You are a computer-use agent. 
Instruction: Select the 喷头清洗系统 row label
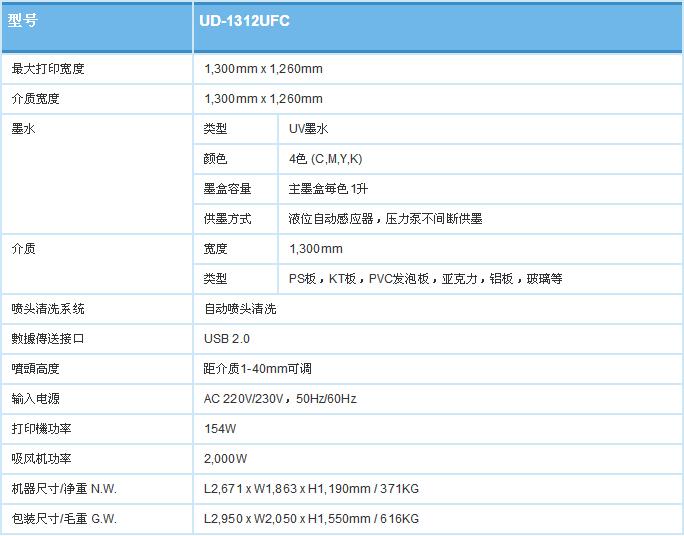pos(47,309)
